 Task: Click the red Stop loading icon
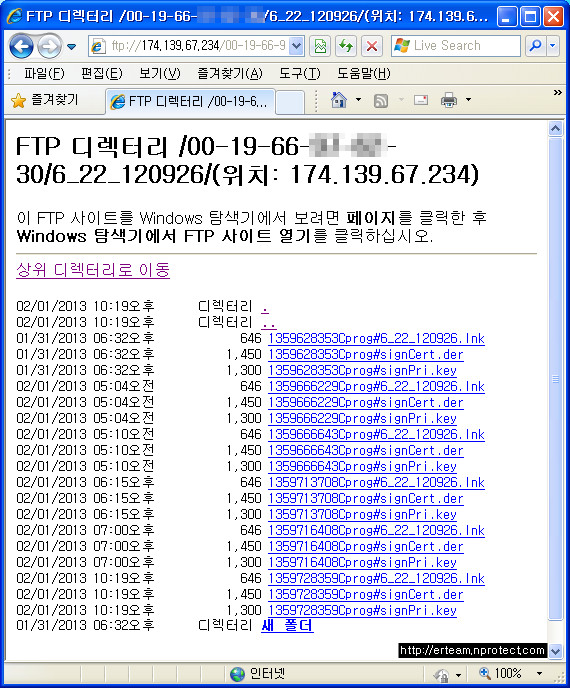tap(372, 46)
